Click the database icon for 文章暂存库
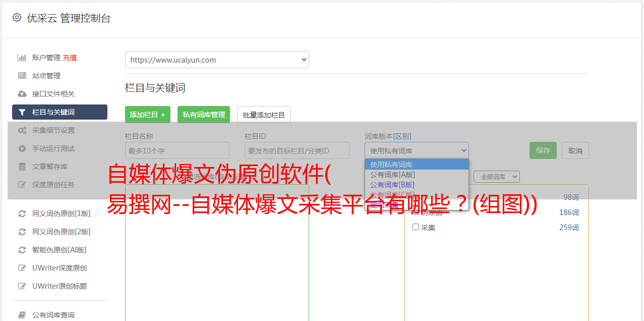Viewport: 644px width, 321px height. (x=22, y=167)
